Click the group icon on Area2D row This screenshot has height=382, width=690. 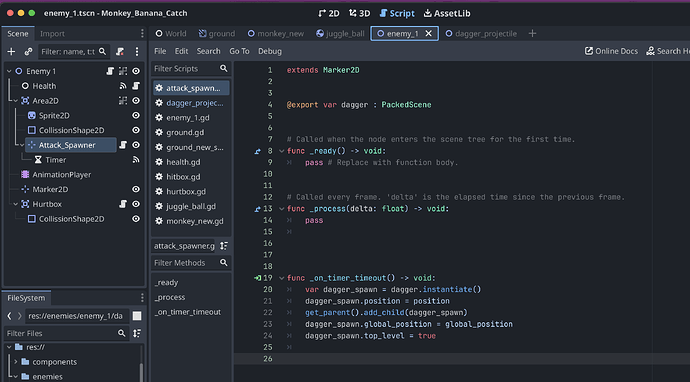123,101
